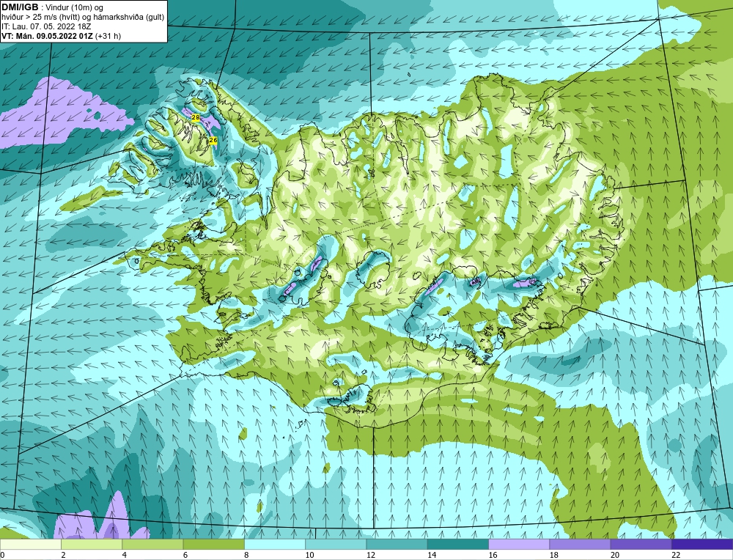This screenshot has height=560, width=733.
Task: Click the legend scale value '4'
Action: 125,555
